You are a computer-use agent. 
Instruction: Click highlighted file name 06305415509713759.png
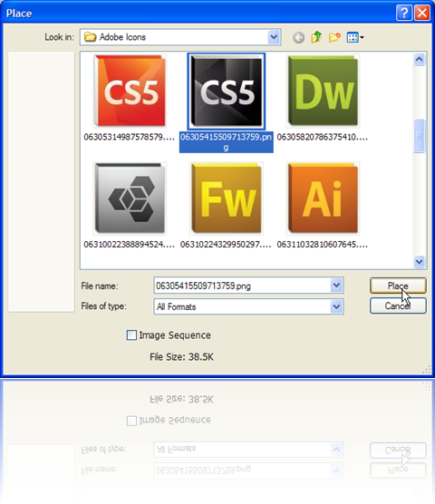(x=227, y=142)
